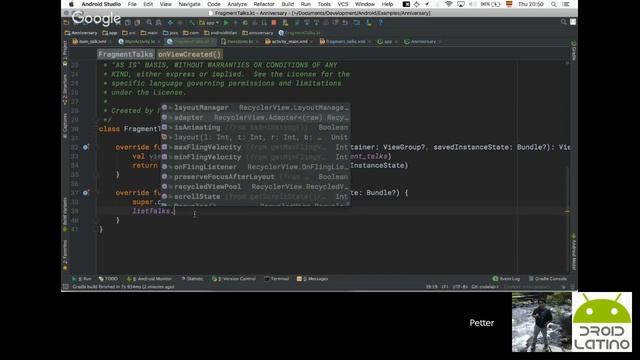Open the File menu
This screenshot has width=640, height=360.
pyautogui.click(x=132, y=4)
